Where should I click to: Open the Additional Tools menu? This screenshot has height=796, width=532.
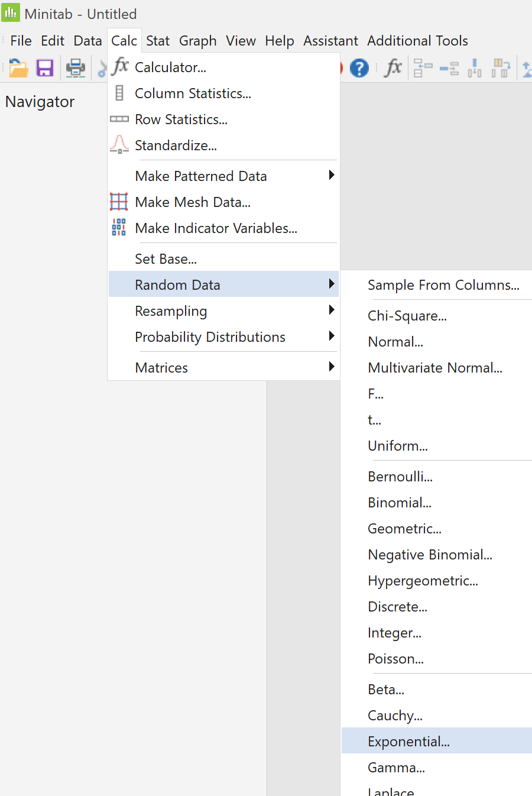point(418,41)
